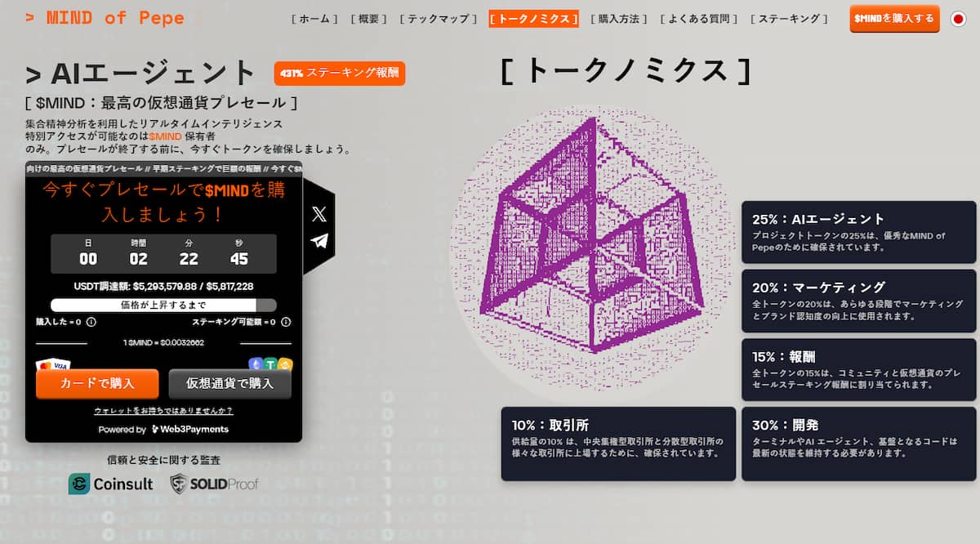Open the SolidProof audit logo
Screen dimensions: 980x544
tap(214, 484)
